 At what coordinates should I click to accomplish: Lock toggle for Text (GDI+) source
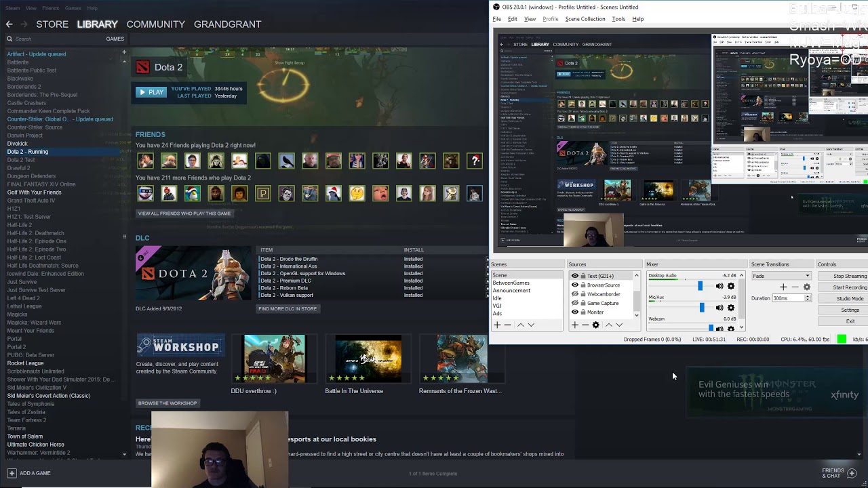[583, 276]
